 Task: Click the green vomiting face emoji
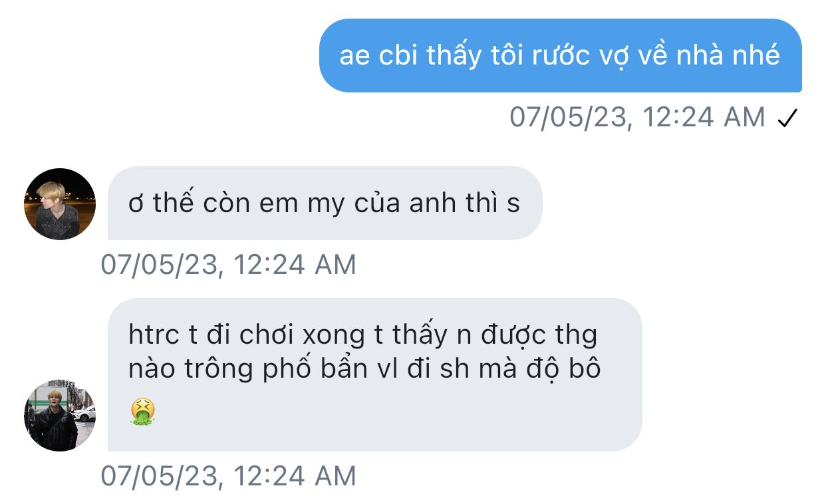pos(142,412)
